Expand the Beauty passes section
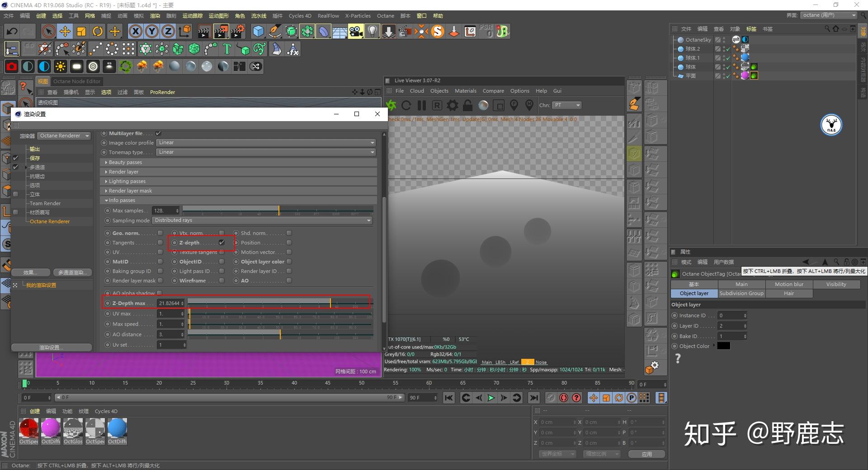Viewport: 868px width, 470px height. pyautogui.click(x=125, y=162)
